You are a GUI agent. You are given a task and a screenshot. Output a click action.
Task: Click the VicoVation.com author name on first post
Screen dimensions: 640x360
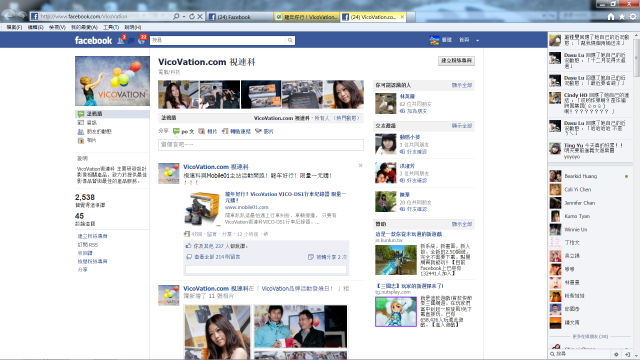point(216,167)
